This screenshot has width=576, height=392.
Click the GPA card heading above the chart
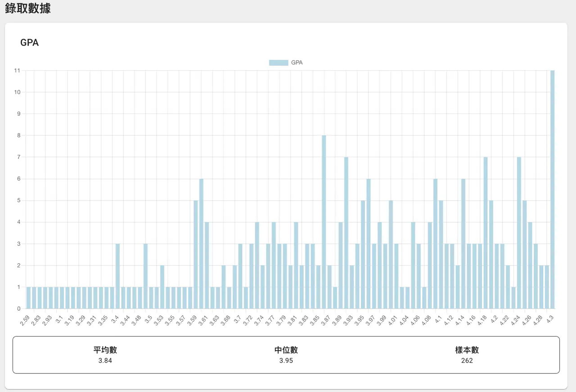coord(29,43)
